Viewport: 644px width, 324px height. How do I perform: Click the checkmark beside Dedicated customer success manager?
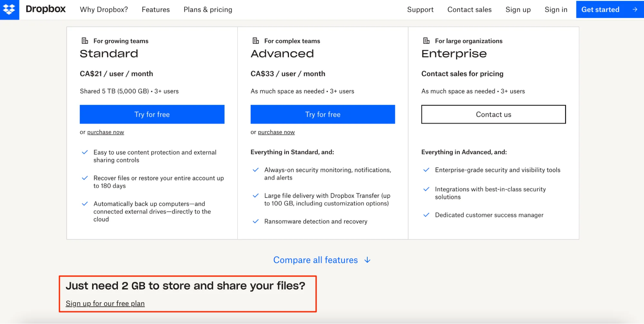click(427, 215)
